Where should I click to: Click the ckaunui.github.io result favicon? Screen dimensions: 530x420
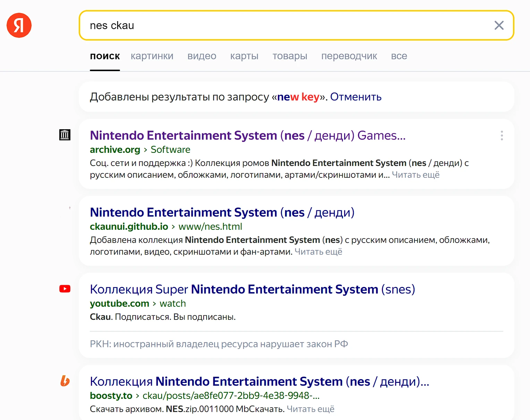click(70, 208)
